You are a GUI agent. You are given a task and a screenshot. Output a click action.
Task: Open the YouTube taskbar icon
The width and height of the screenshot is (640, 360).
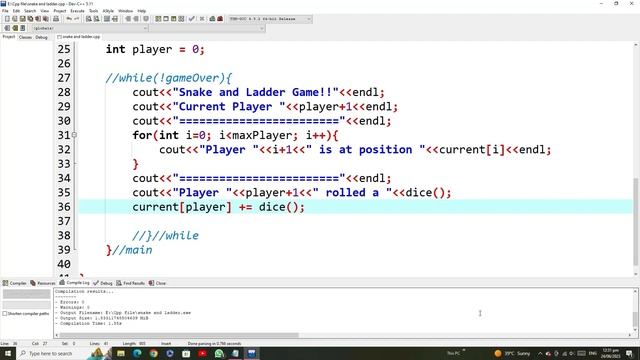tap(202, 353)
